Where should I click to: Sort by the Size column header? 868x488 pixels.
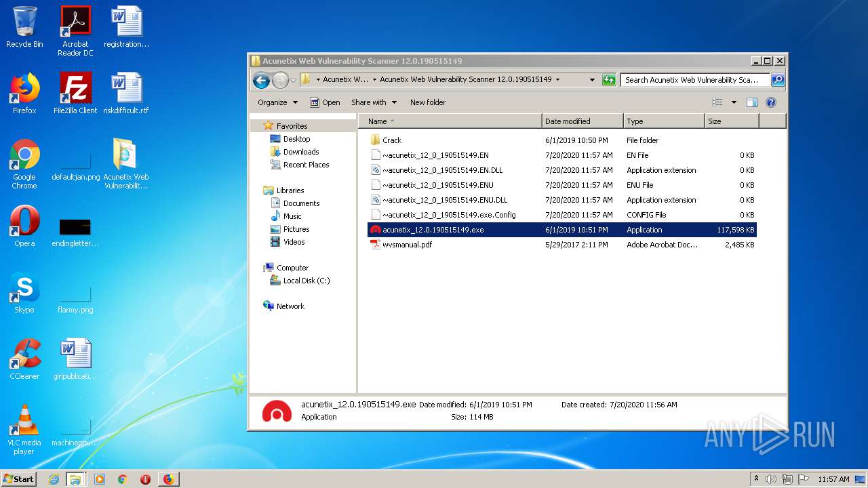coord(731,121)
